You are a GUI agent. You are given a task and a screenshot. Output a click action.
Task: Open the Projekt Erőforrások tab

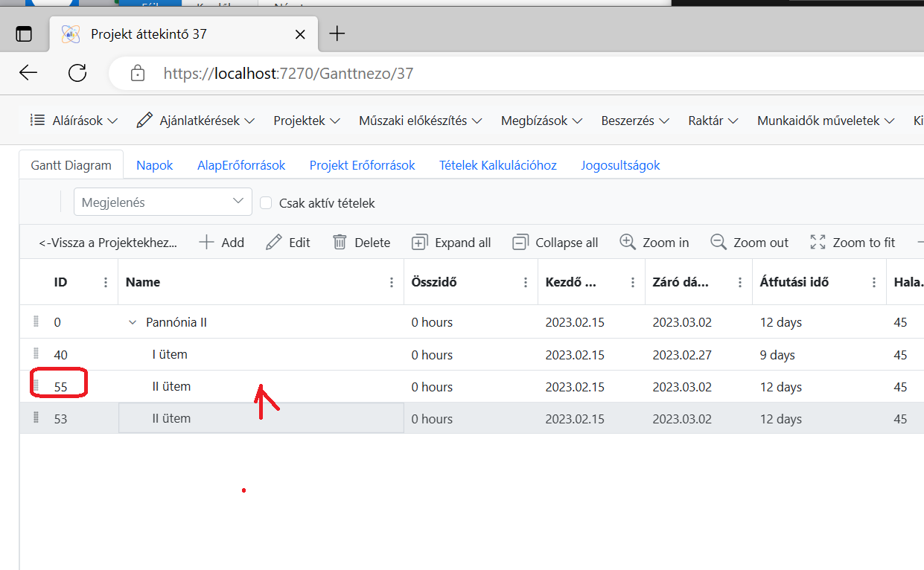click(x=362, y=165)
